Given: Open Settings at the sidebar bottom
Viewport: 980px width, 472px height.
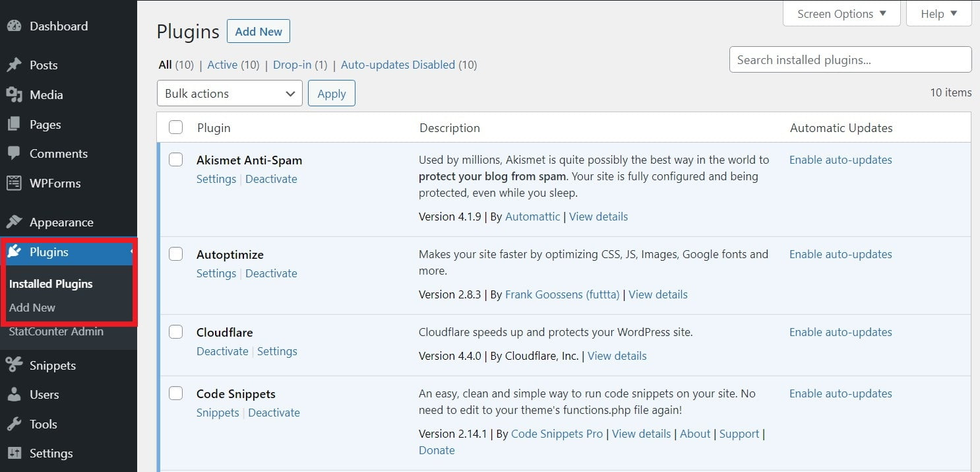Looking at the screenshot, I should coord(51,454).
